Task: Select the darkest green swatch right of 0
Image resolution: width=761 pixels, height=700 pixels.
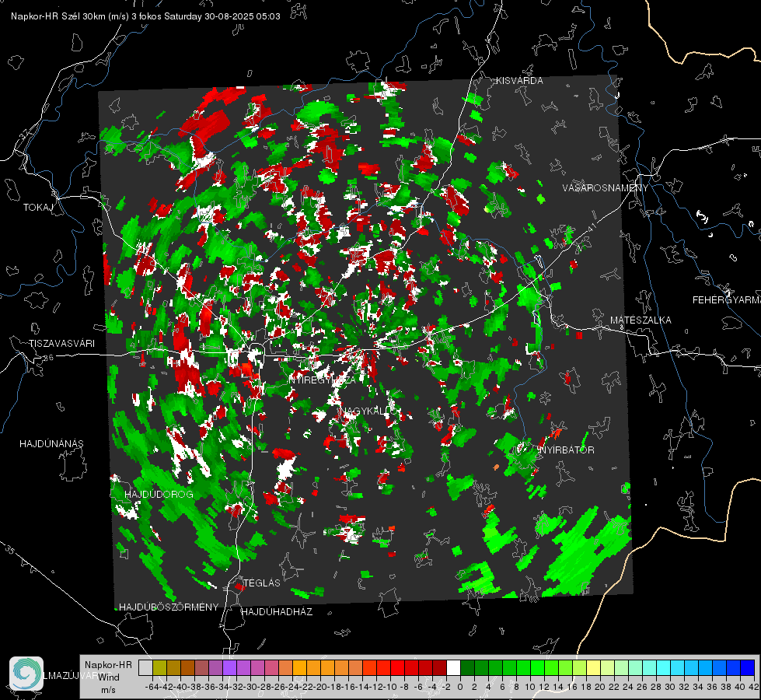Action: [x=467, y=667]
